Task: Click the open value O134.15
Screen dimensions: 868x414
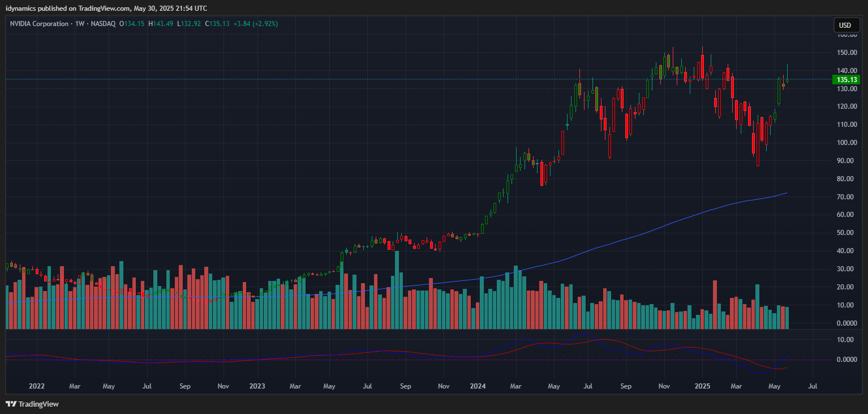Action: coord(132,24)
